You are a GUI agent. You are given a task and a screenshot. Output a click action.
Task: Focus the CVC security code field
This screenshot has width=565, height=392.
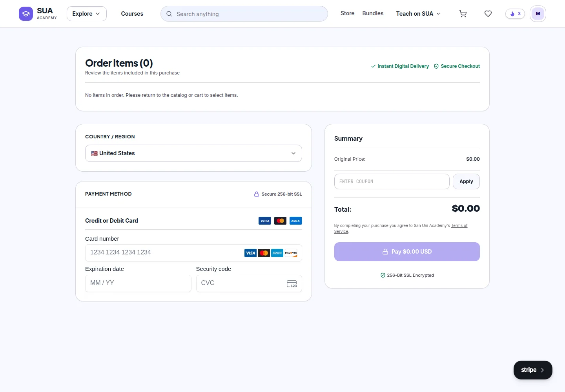249,283
